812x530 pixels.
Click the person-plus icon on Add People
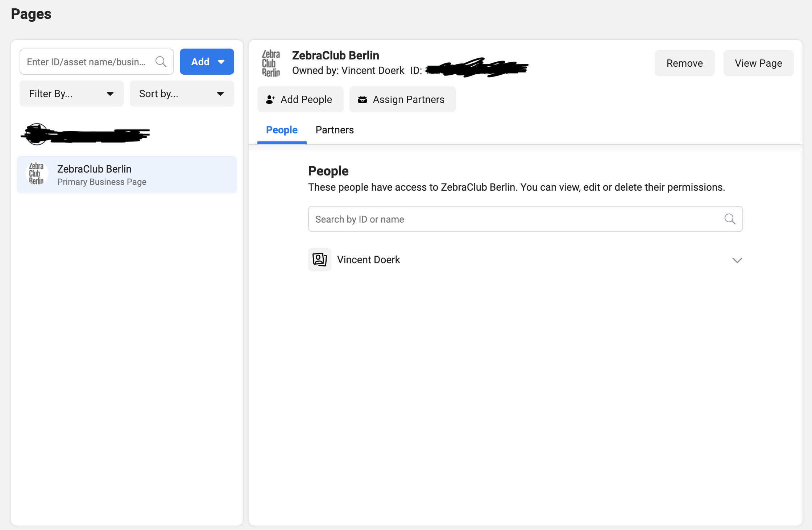pos(270,99)
